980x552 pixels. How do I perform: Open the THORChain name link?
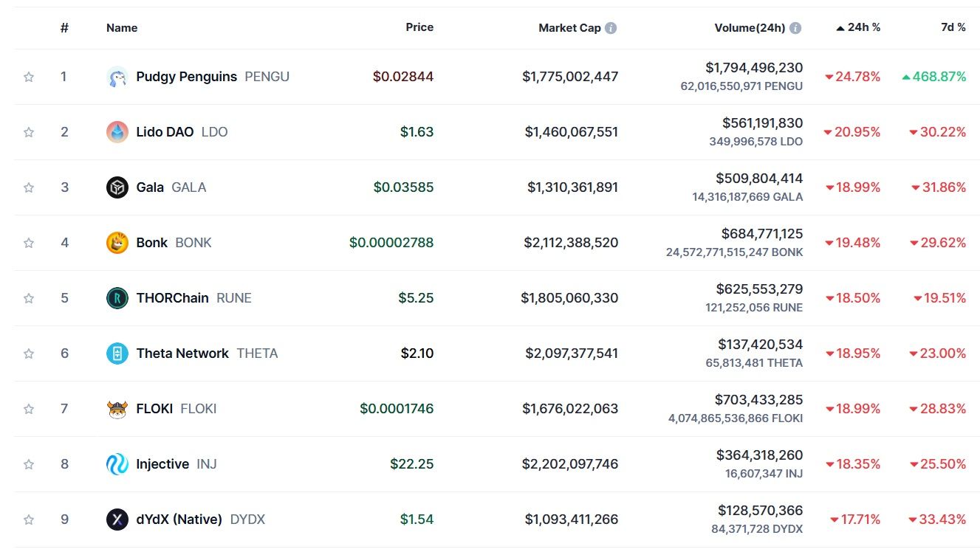click(x=172, y=298)
